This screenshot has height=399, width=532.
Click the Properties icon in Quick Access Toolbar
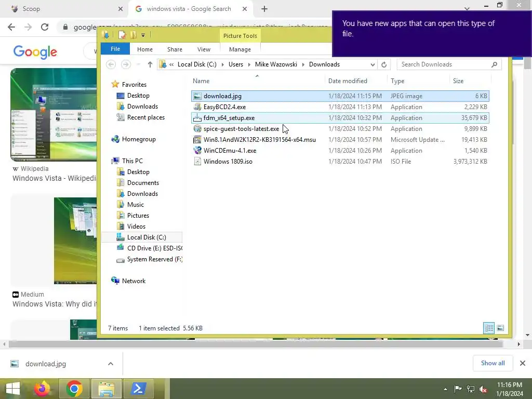click(122, 35)
